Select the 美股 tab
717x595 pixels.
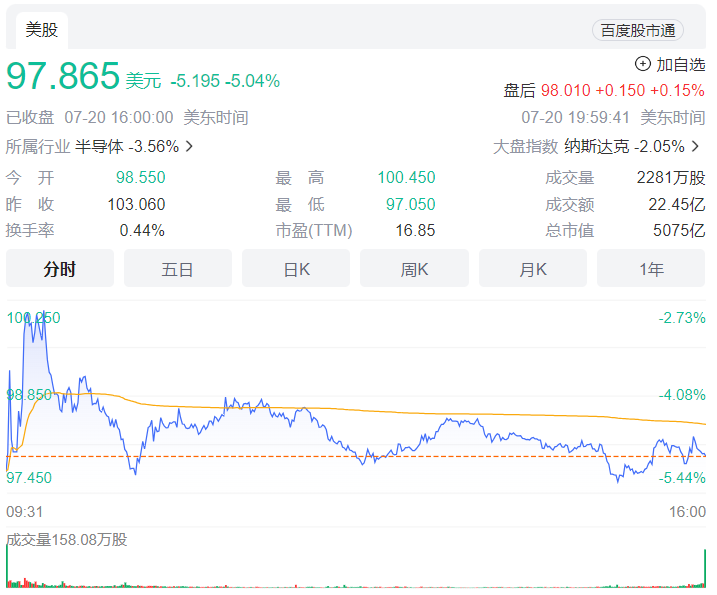pyautogui.click(x=42, y=30)
